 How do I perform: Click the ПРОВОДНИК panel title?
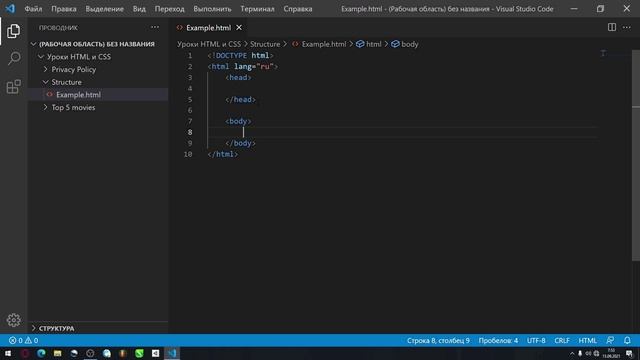tap(58, 28)
